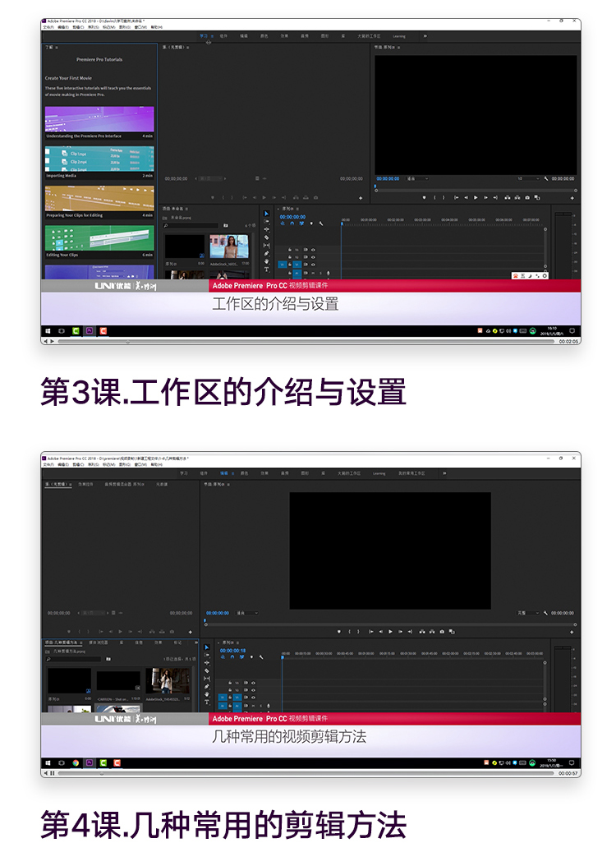The image size is (616, 866).
Task: Open 适合 zoom dropdown in lesson 4 Program monitor
Action: coord(247,612)
